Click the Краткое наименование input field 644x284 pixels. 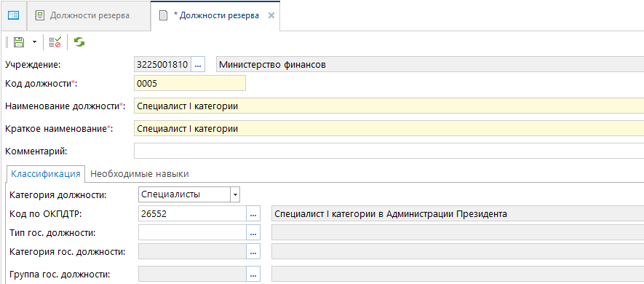(389, 129)
